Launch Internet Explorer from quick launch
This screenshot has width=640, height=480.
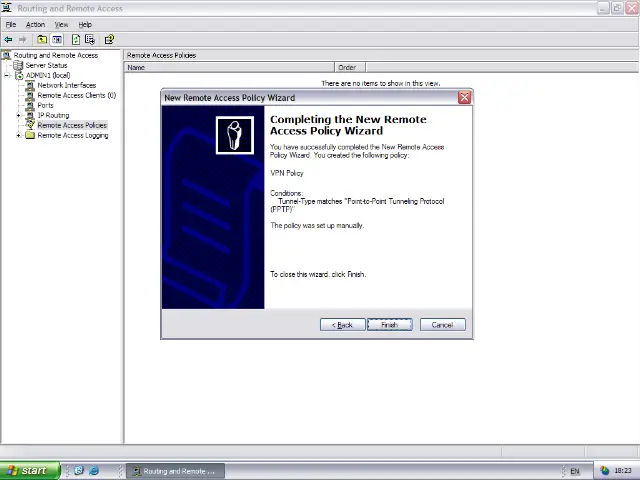[x=94, y=471]
